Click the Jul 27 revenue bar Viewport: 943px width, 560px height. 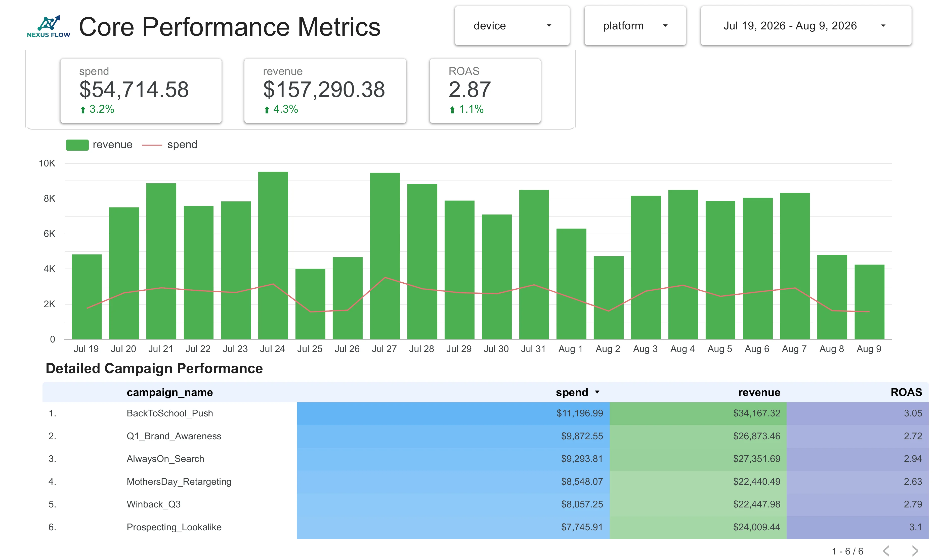pyautogui.click(x=384, y=256)
